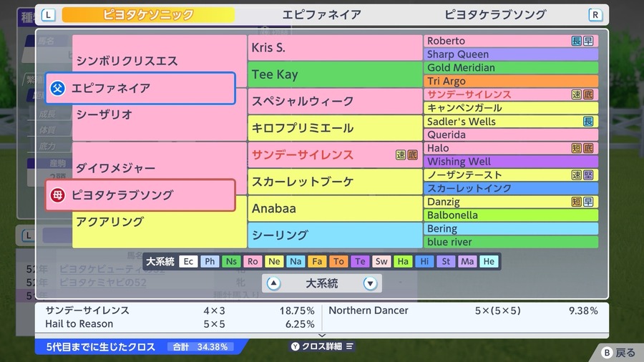
Task: Click the Ph lineage swatch
Action: pyautogui.click(x=210, y=261)
